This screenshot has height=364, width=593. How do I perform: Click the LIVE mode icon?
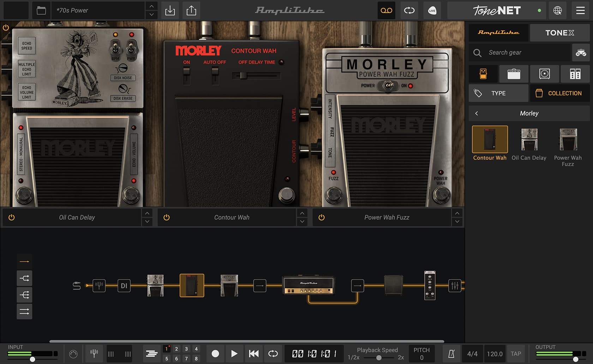[x=432, y=11]
